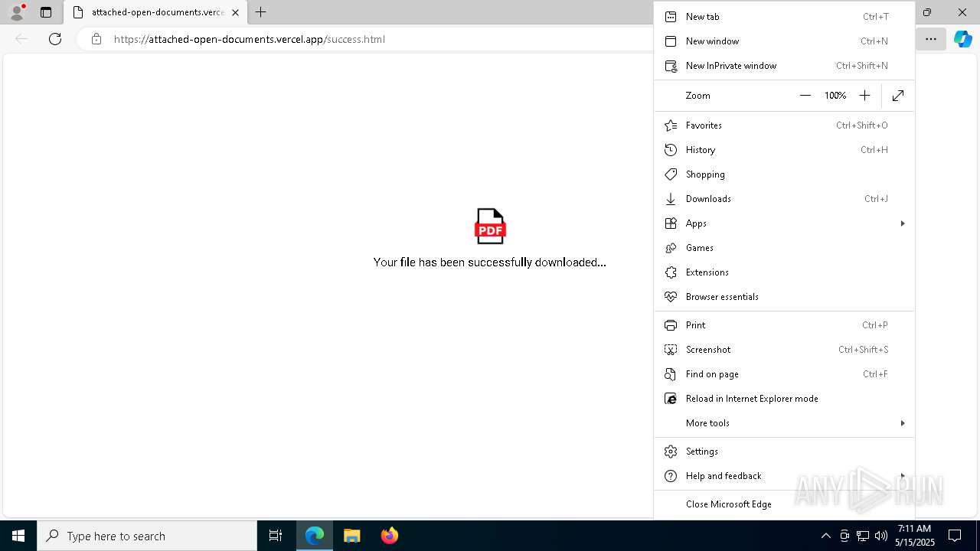This screenshot has height=551, width=980.
Task: Open the volume control tray icon
Action: pyautogui.click(x=880, y=536)
